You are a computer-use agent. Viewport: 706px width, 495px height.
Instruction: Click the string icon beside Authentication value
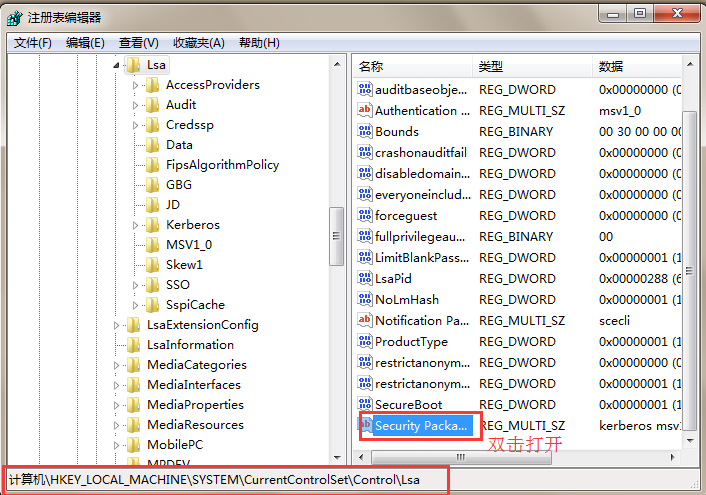365,110
